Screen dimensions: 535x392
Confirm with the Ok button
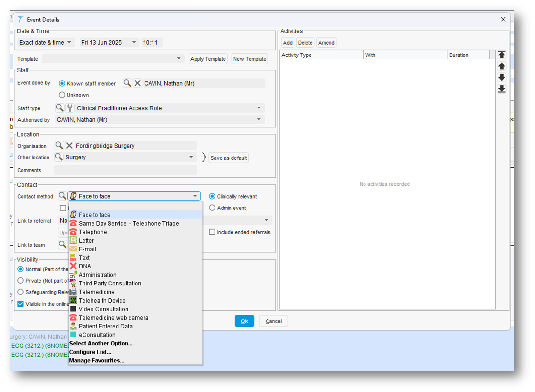244,321
